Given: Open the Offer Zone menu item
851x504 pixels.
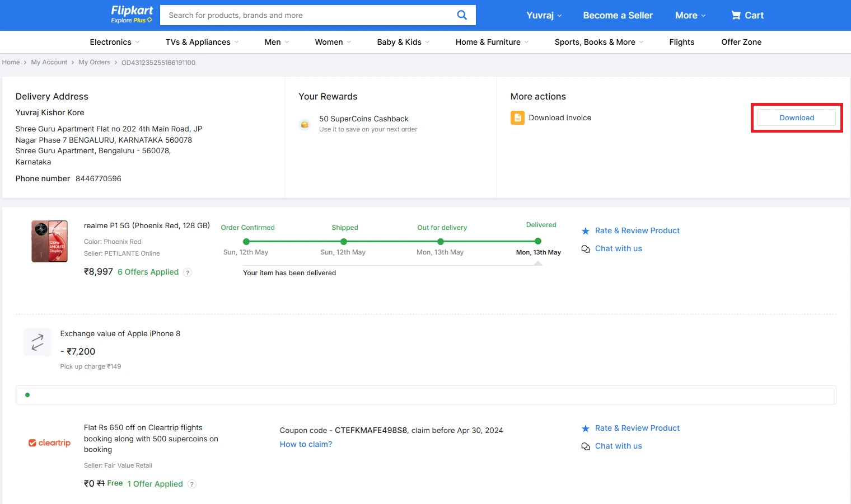Looking at the screenshot, I should [741, 42].
